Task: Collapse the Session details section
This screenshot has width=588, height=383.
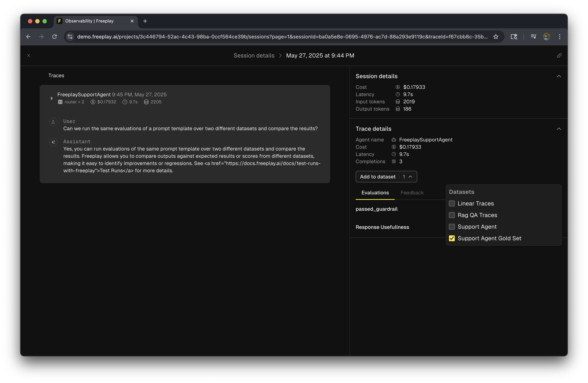Action: click(559, 76)
